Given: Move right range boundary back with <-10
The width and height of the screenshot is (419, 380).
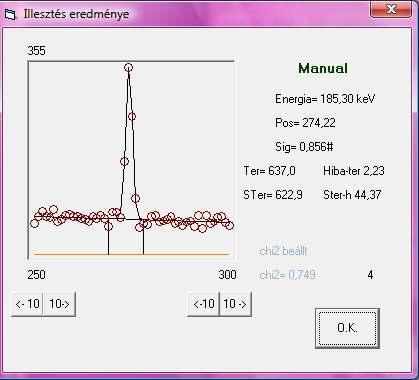Looking at the screenshot, I should tap(204, 304).
